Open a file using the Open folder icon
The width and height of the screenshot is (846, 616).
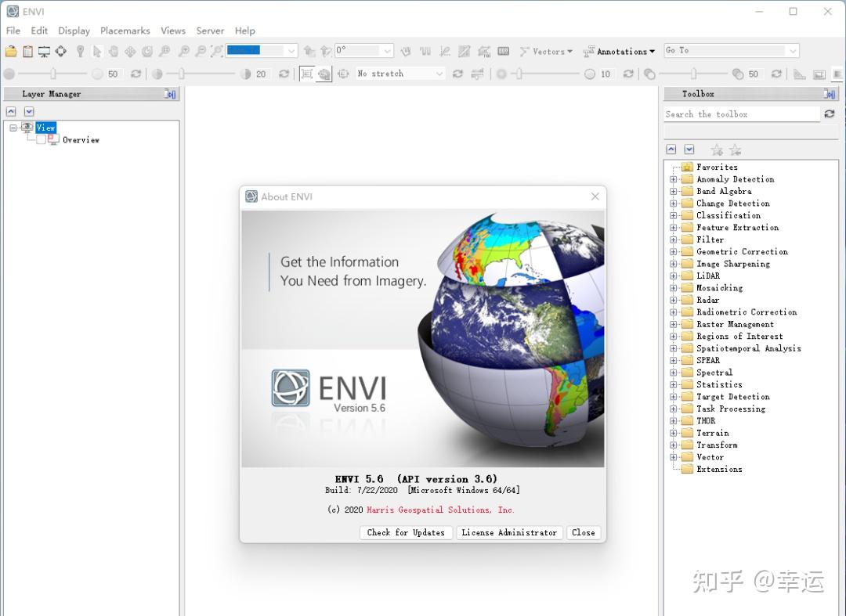[13, 52]
